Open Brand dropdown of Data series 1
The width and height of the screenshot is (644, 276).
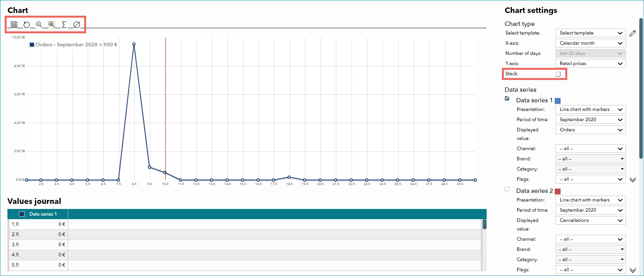(x=590, y=159)
